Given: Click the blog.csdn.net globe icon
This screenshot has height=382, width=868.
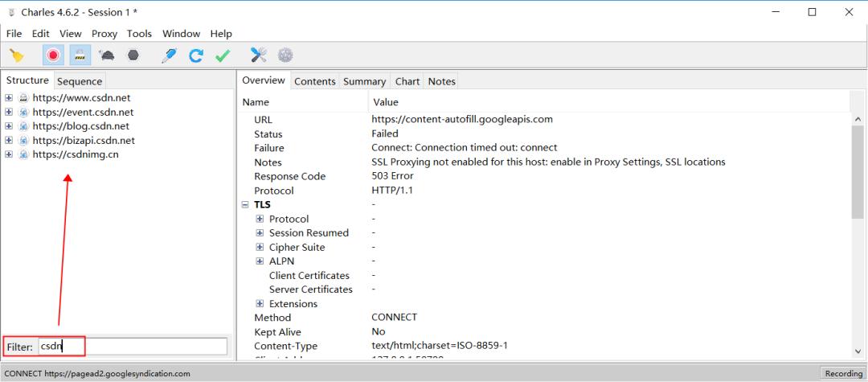Looking at the screenshot, I should 23,126.
